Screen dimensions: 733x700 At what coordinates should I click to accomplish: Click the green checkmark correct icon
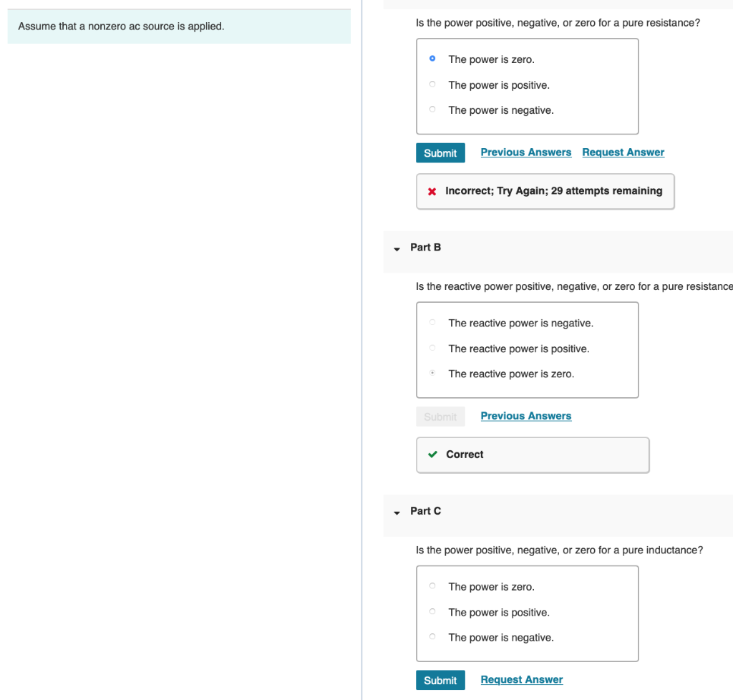[432, 454]
